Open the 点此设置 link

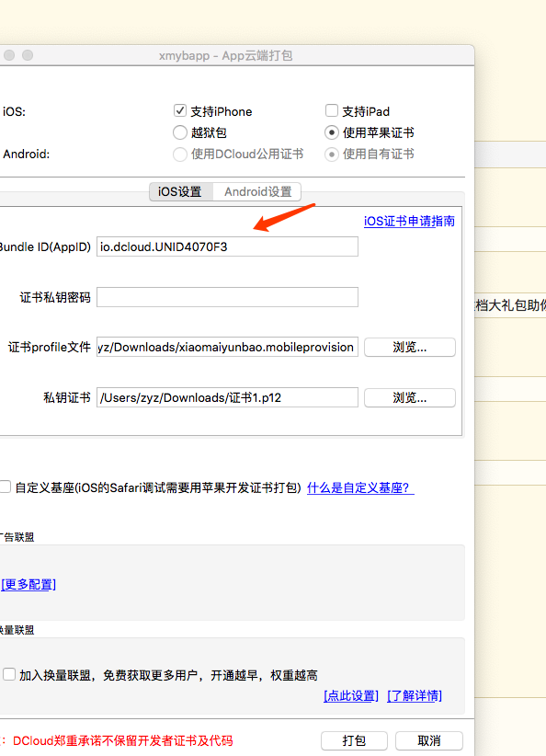click(351, 695)
